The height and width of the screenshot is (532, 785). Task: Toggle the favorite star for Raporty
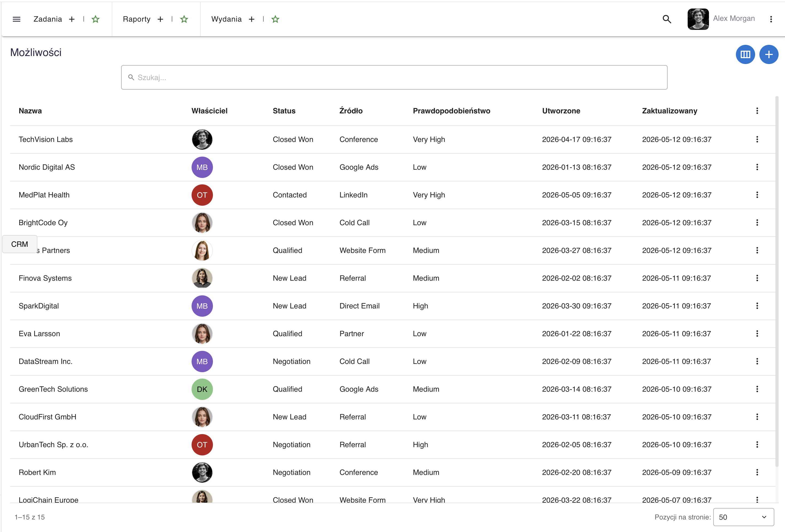[184, 19]
